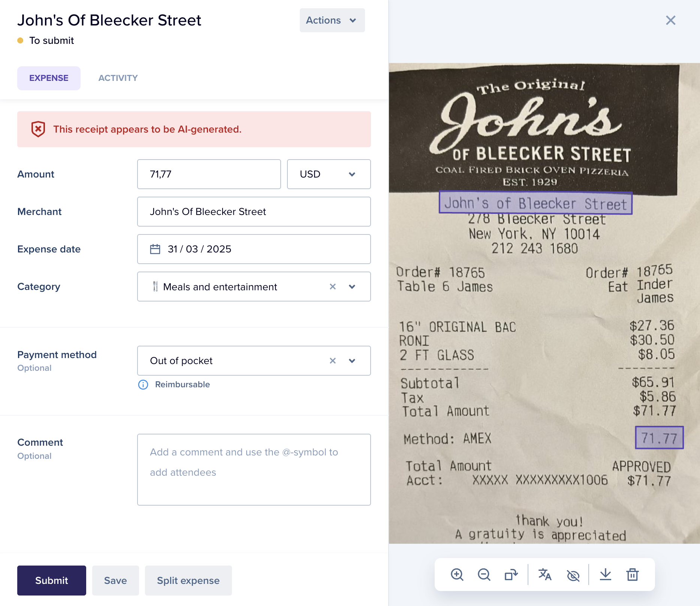The height and width of the screenshot is (606, 700).
Task: Rotate the receipt image
Action: click(511, 575)
